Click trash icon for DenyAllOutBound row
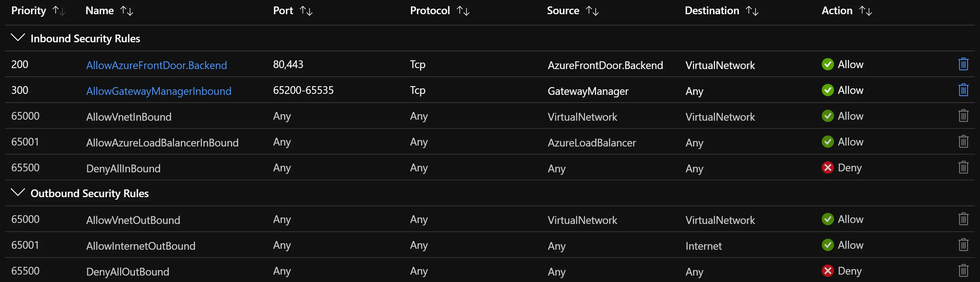980x282 pixels. point(963,271)
